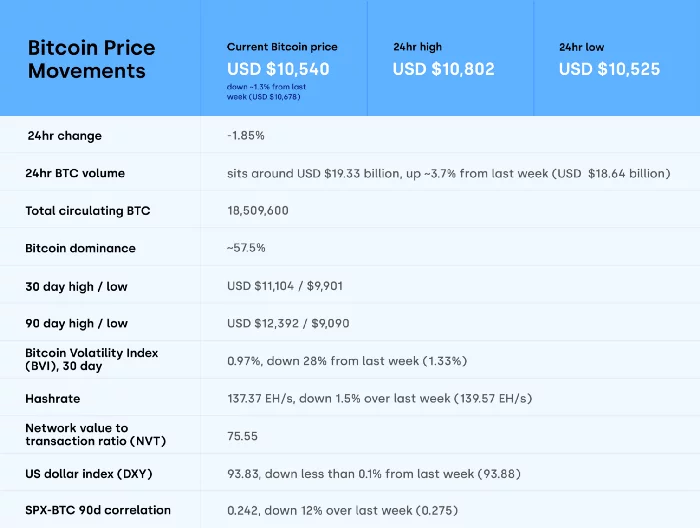The height and width of the screenshot is (528, 700).
Task: Select the Current Bitcoin price USD $10,540 value
Action: click(278, 69)
